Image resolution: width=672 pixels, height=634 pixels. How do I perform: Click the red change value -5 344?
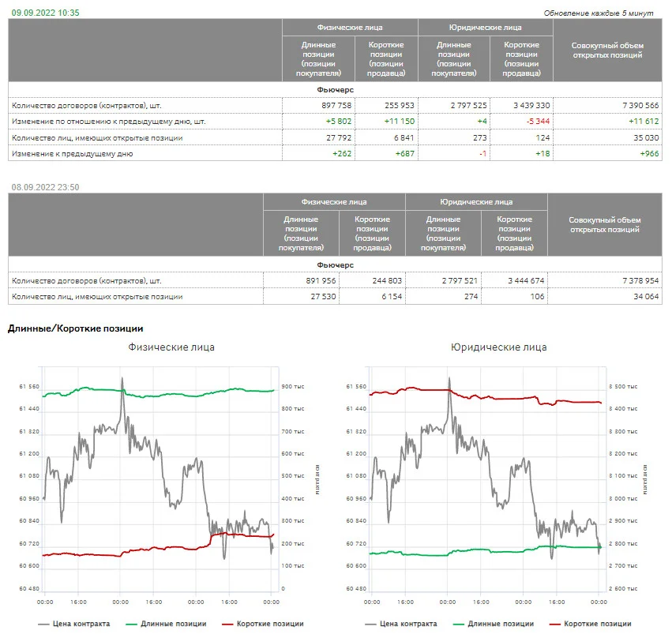pos(538,122)
